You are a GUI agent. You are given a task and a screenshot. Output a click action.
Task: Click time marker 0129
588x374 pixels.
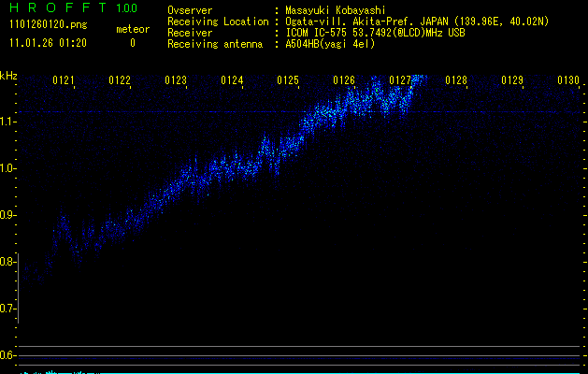point(512,80)
